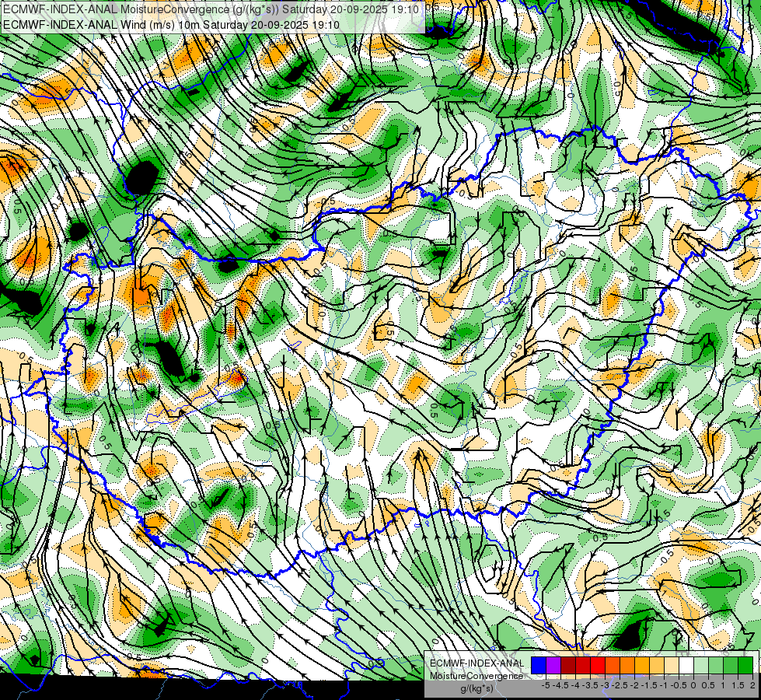The image size is (761, 700).
Task: Click the -1 value label under legend
Action: pyautogui.click(x=664, y=685)
